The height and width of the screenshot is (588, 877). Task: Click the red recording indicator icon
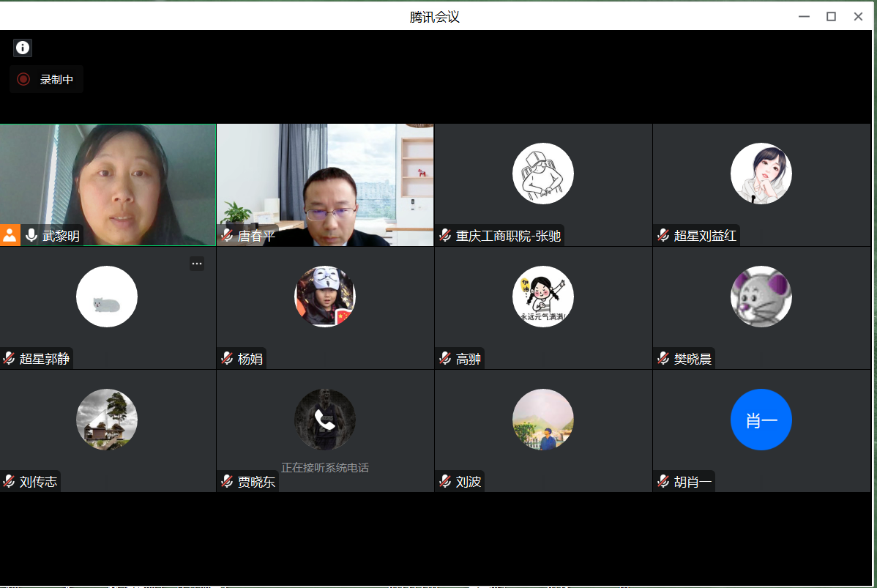(23, 79)
